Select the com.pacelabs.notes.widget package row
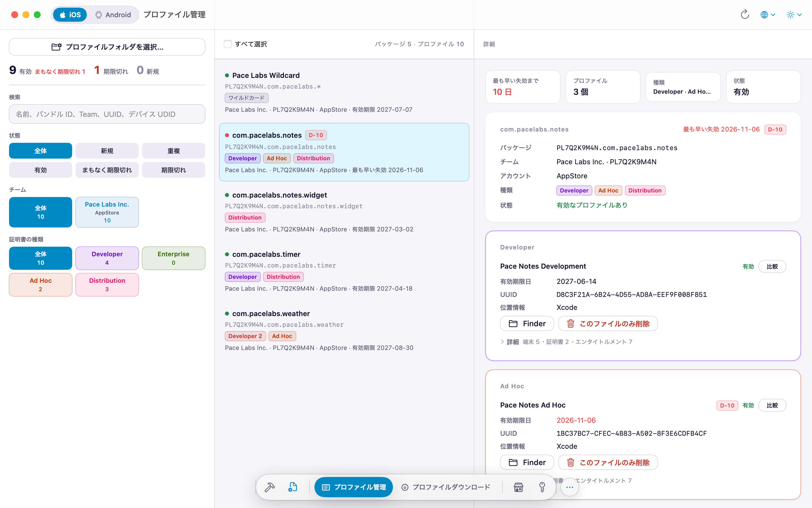This screenshot has height=508, width=812. click(x=344, y=212)
